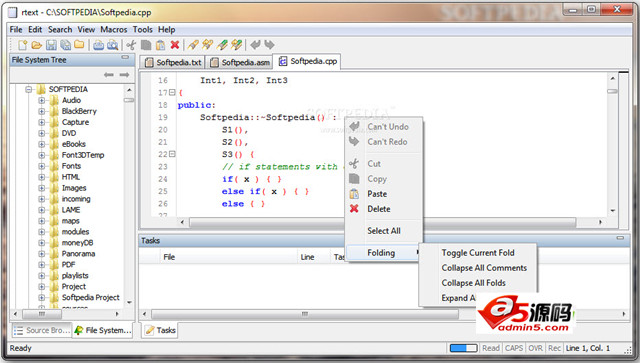Expand the eBooks folder

pos(42,144)
